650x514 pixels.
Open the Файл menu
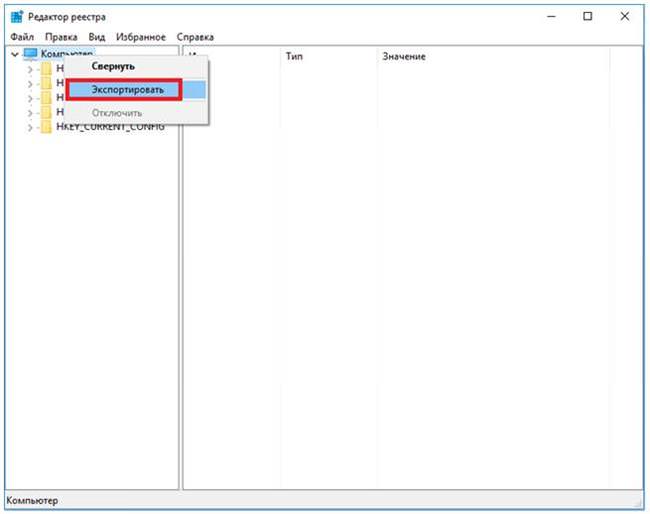point(22,37)
